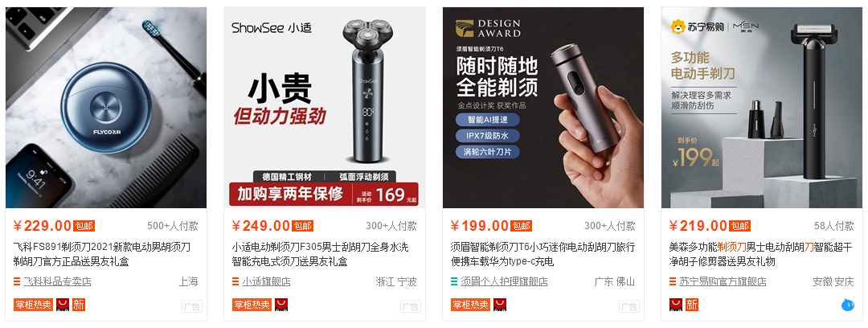Open the ShowSee 小适 shaver product image
Viewport: 868px width, 328px height.
pyautogui.click(x=325, y=108)
